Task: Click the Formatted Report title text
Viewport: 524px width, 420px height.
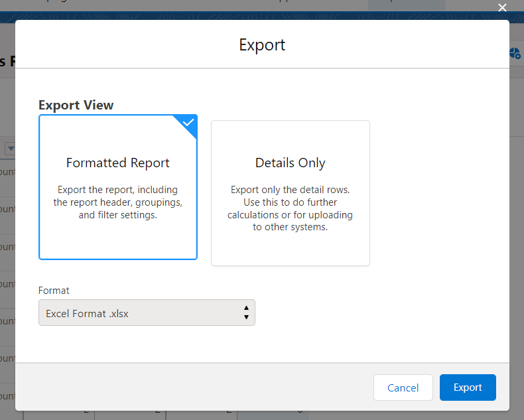Action: (x=118, y=163)
